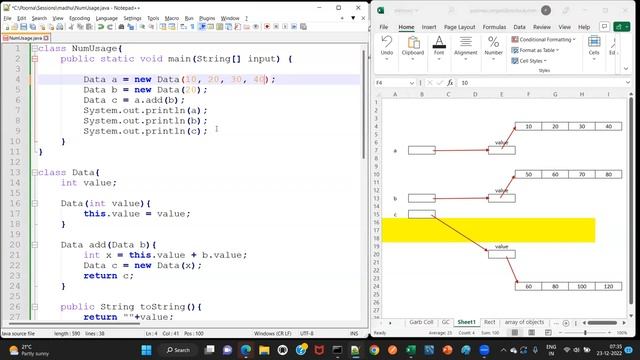Click the Excel zoom slider handle
The height and width of the screenshot is (360, 640).
pyautogui.click(x=585, y=333)
